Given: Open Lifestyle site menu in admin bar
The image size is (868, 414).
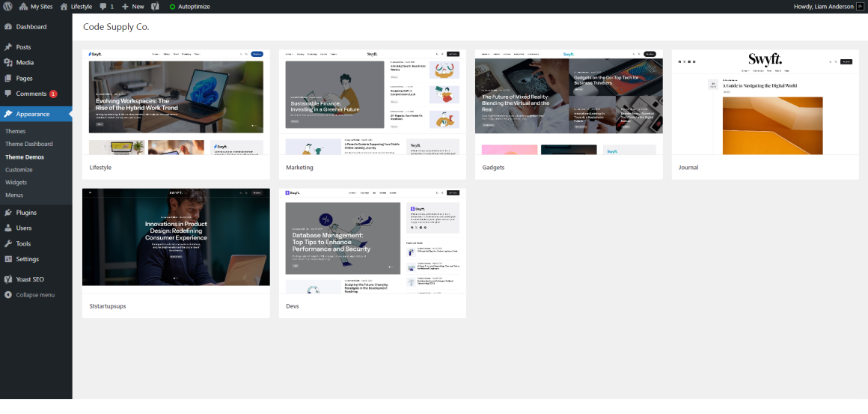Looking at the screenshot, I should [x=76, y=7].
